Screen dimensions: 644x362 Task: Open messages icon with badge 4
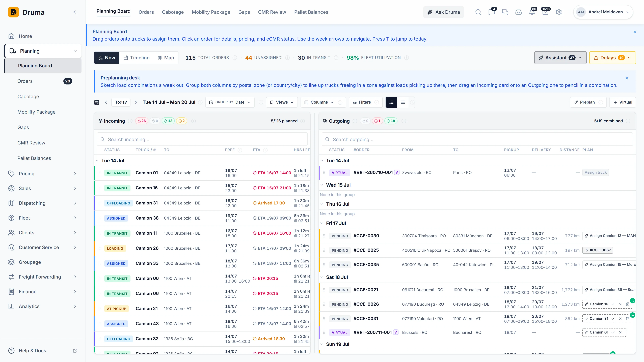(492, 12)
